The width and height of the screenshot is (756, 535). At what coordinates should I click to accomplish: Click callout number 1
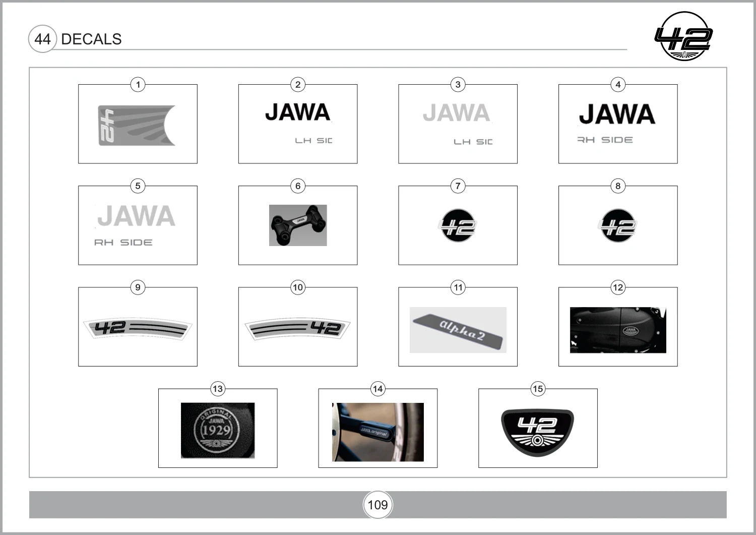pyautogui.click(x=138, y=84)
